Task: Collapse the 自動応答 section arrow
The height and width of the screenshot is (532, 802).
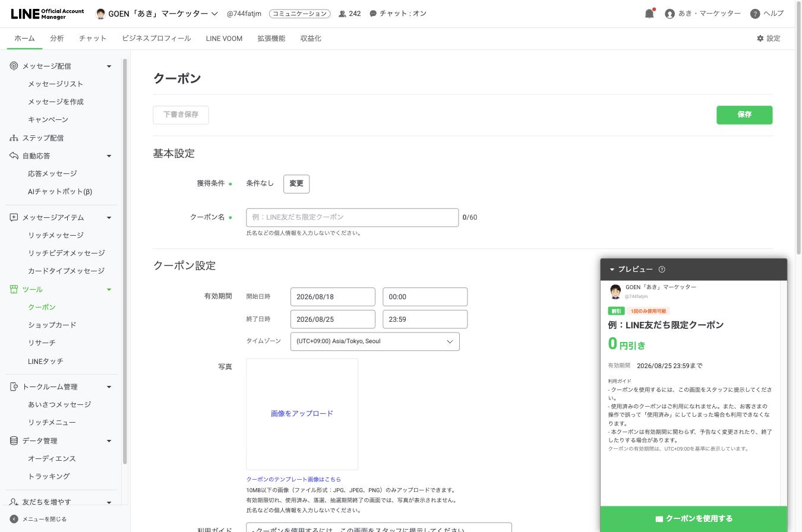Action: pyautogui.click(x=109, y=156)
